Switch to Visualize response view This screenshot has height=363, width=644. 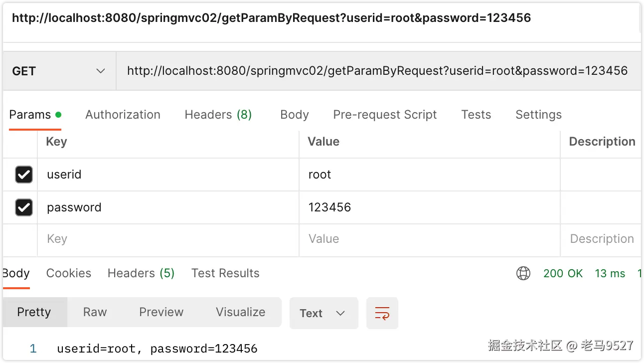tap(240, 312)
